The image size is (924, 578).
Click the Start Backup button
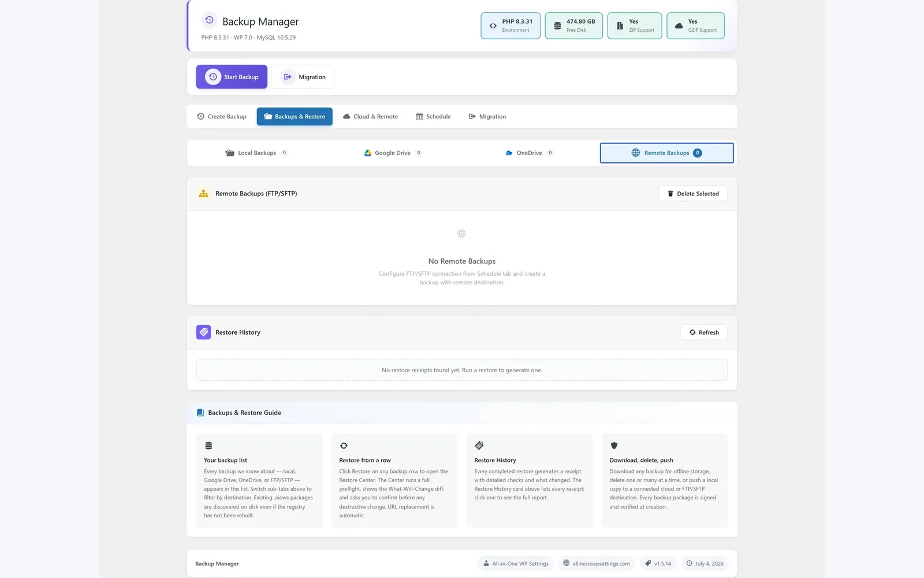[x=232, y=77]
